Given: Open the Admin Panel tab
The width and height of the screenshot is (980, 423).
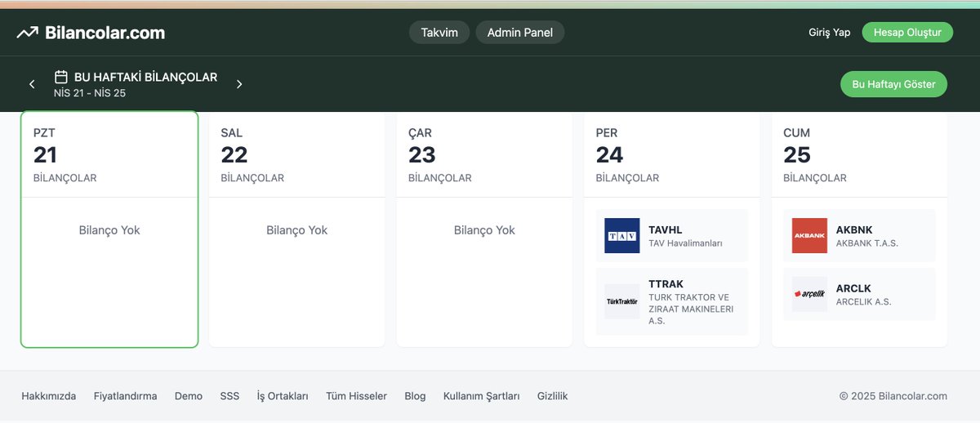Looking at the screenshot, I should (x=520, y=33).
